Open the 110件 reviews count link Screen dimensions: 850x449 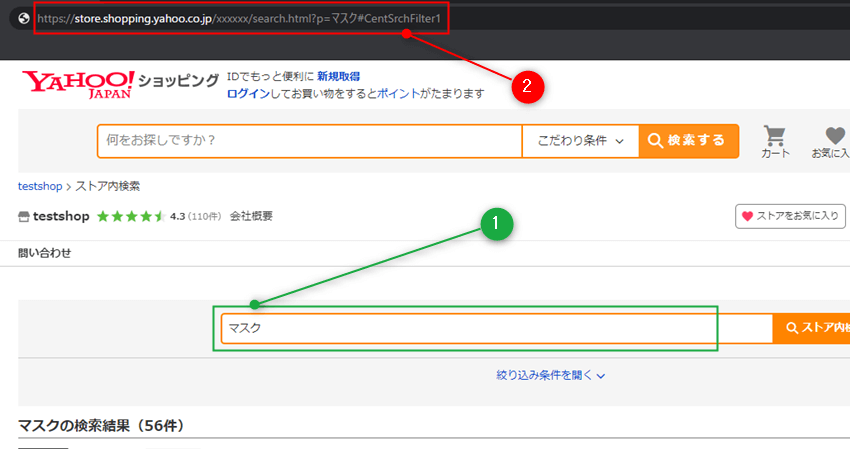pyautogui.click(x=205, y=216)
